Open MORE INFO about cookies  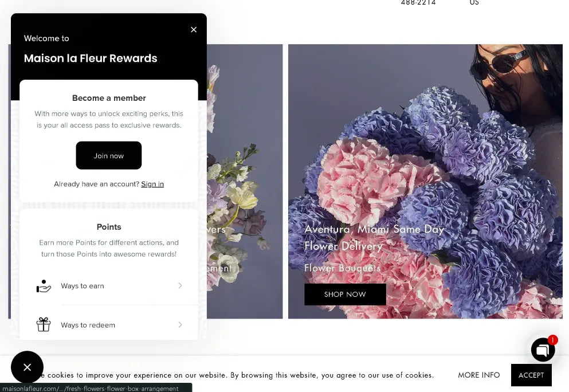pos(478,375)
